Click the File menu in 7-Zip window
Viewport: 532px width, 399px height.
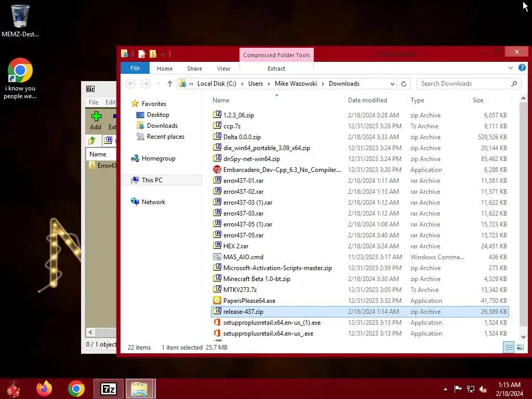click(x=94, y=102)
